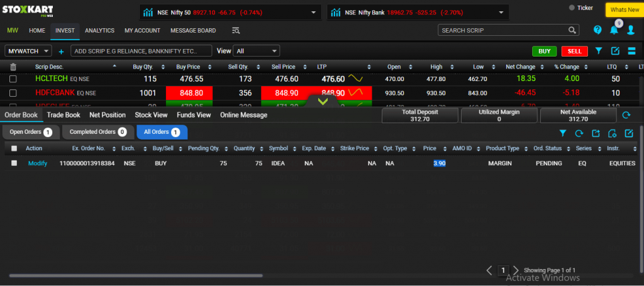
Task: Open the Whats New button
Action: pos(625,10)
